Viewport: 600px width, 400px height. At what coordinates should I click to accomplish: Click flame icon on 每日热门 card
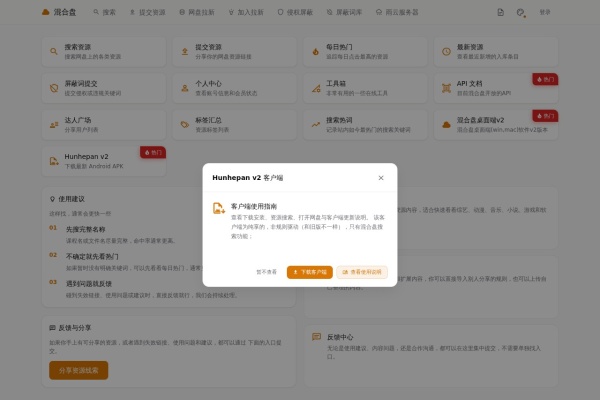tap(316, 51)
